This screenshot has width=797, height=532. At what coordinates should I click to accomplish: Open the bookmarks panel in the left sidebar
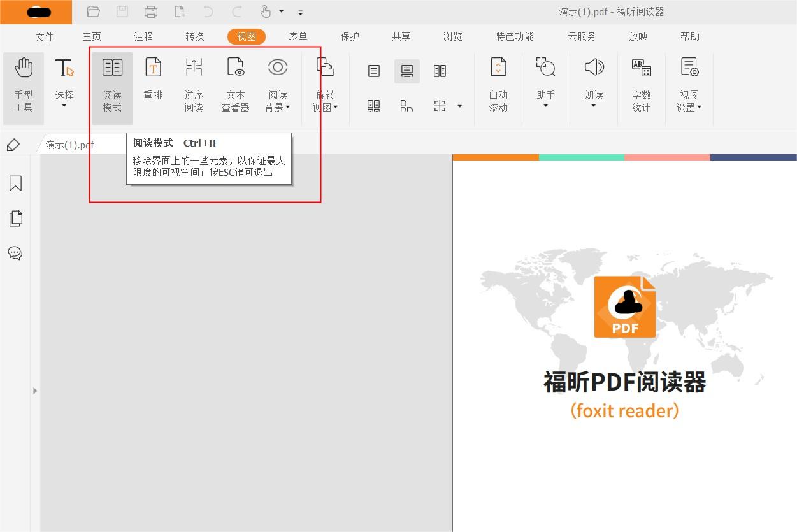[15, 183]
